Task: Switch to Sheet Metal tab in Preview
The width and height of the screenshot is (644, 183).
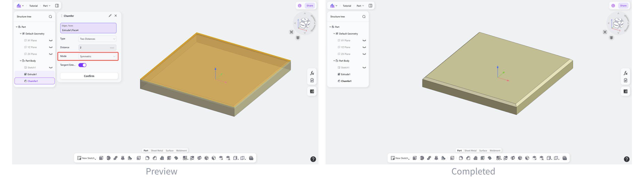Action: click(157, 151)
